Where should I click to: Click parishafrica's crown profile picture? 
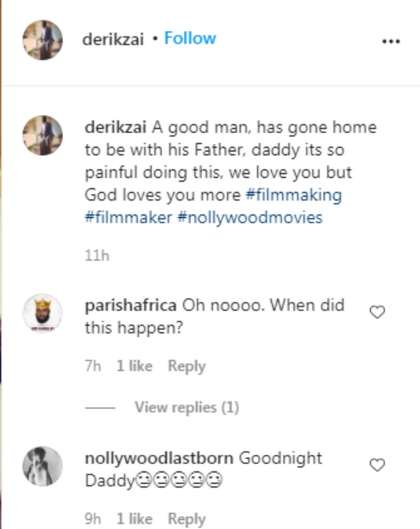tap(43, 312)
